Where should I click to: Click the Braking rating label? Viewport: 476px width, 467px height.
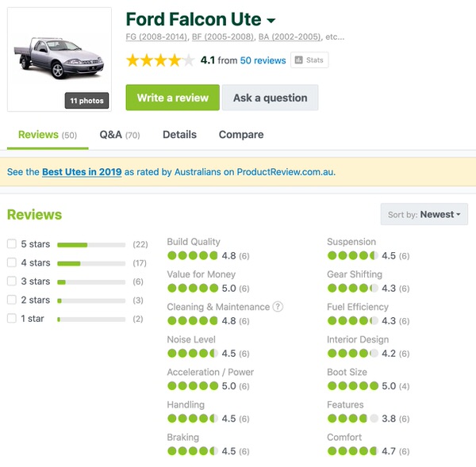click(x=183, y=437)
